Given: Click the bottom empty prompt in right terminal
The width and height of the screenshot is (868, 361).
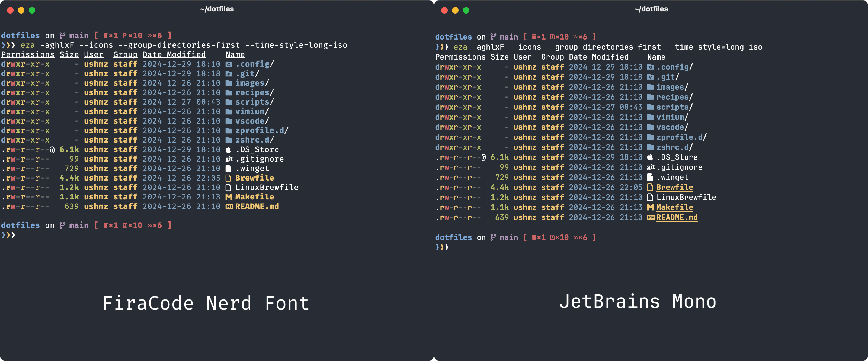Looking at the screenshot, I should (442, 247).
